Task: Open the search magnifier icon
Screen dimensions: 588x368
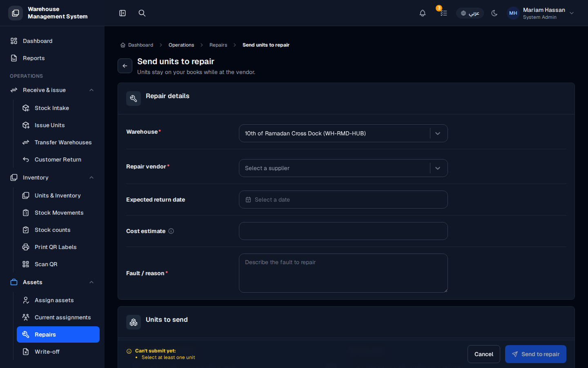Action: click(x=142, y=13)
